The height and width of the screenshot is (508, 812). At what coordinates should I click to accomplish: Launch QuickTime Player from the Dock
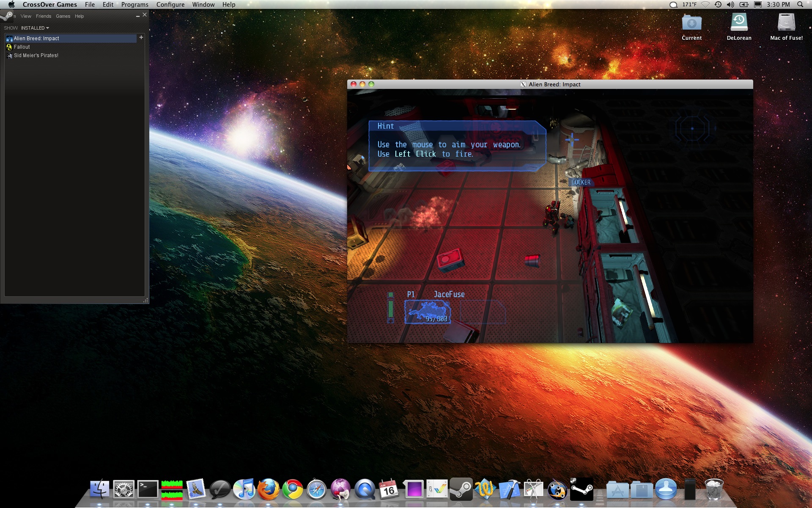coord(365,489)
